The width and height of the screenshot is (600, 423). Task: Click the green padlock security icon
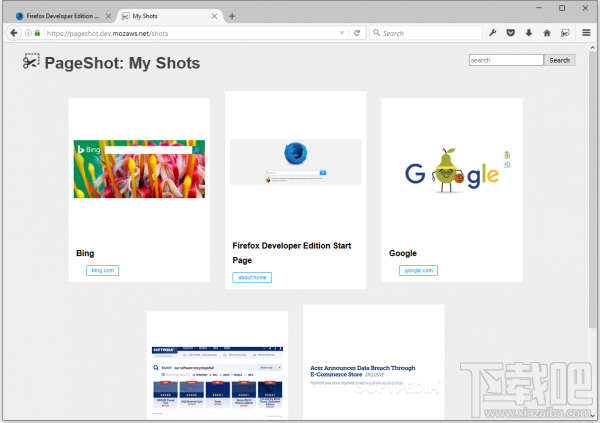[x=37, y=33]
